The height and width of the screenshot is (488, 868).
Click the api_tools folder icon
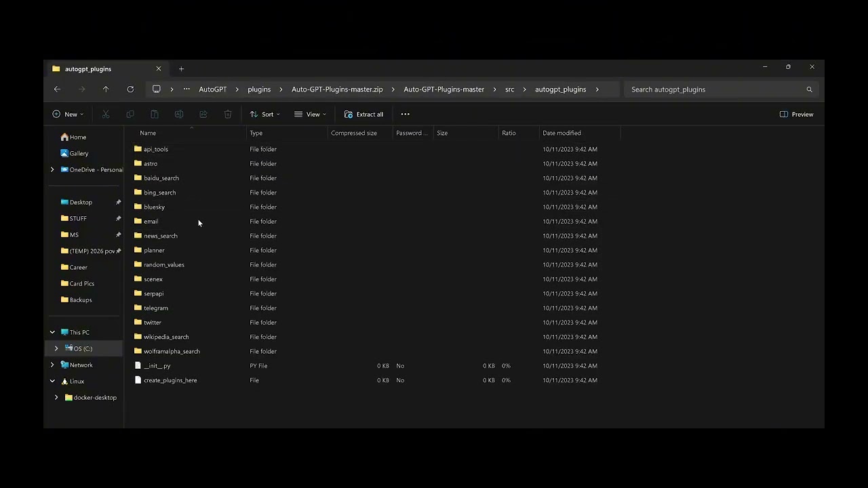point(138,149)
